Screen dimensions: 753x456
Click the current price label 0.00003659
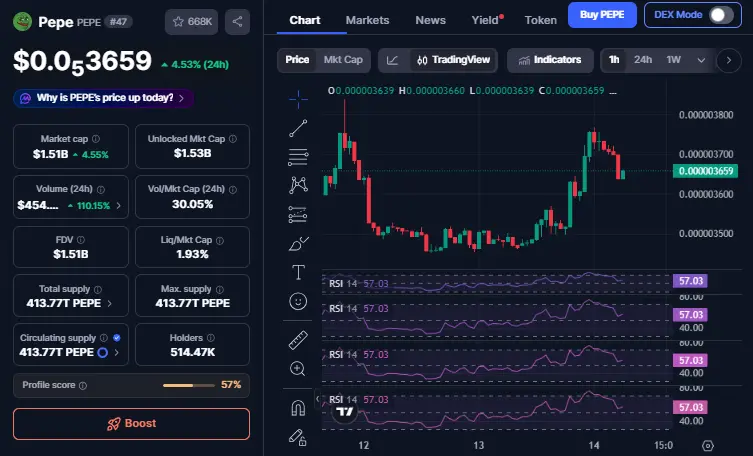tap(705, 171)
